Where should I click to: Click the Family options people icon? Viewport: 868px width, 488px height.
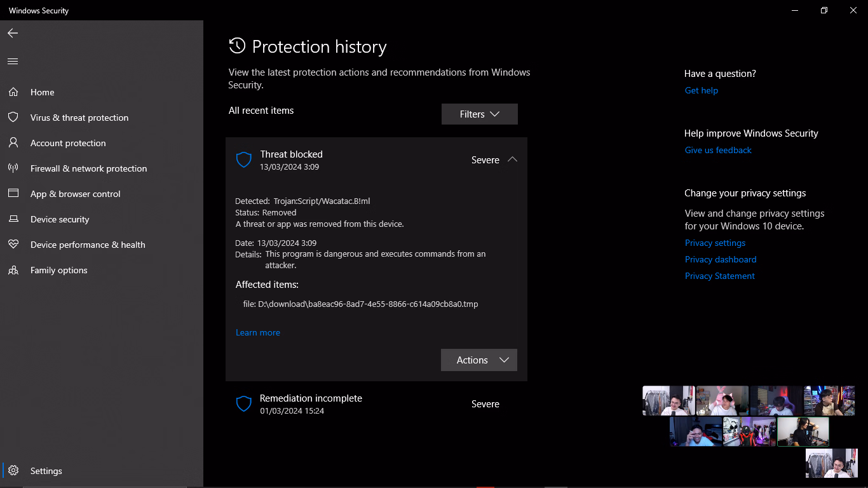click(13, 270)
